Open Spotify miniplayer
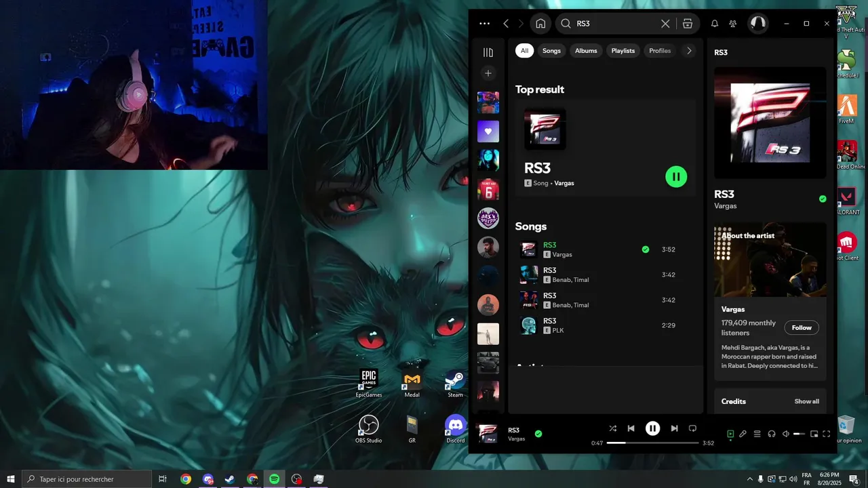 [814, 434]
